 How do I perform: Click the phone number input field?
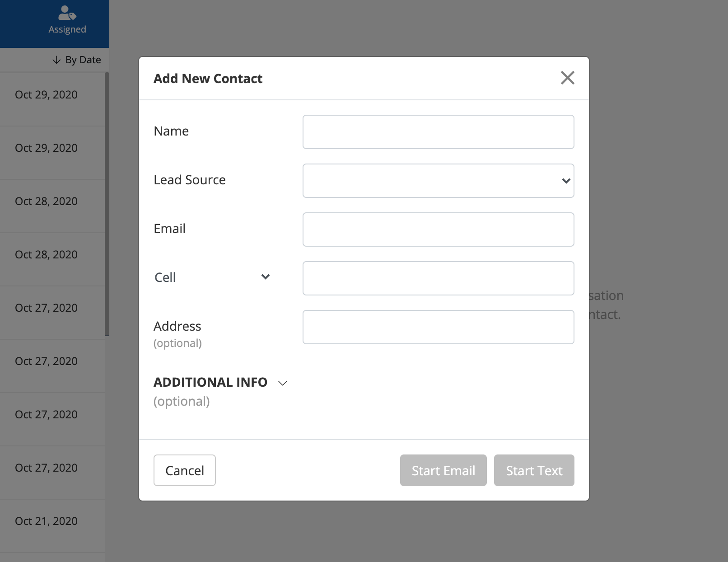pyautogui.click(x=438, y=278)
